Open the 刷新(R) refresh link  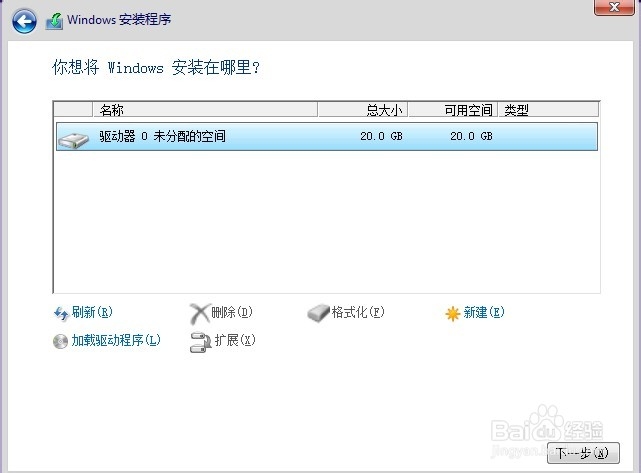[92, 312]
